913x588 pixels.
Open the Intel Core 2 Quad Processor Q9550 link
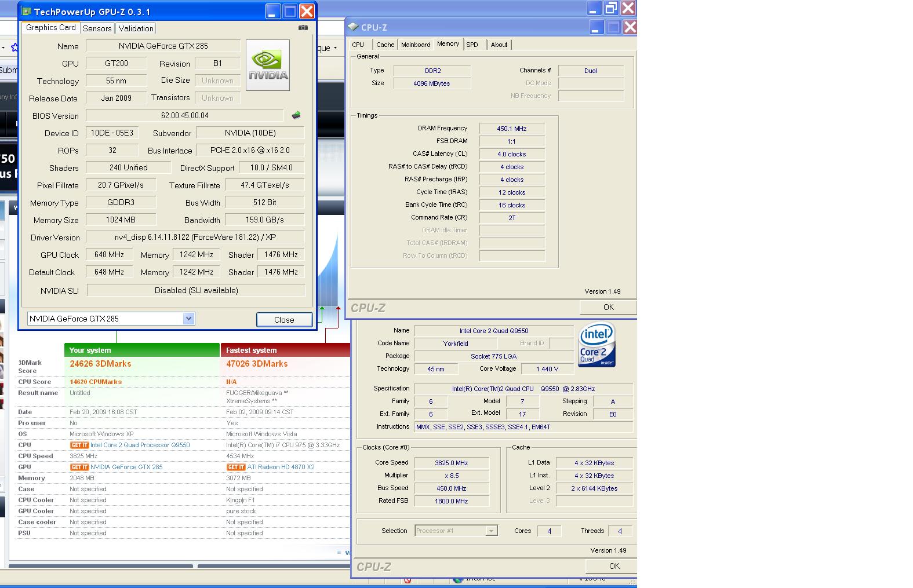pos(140,445)
